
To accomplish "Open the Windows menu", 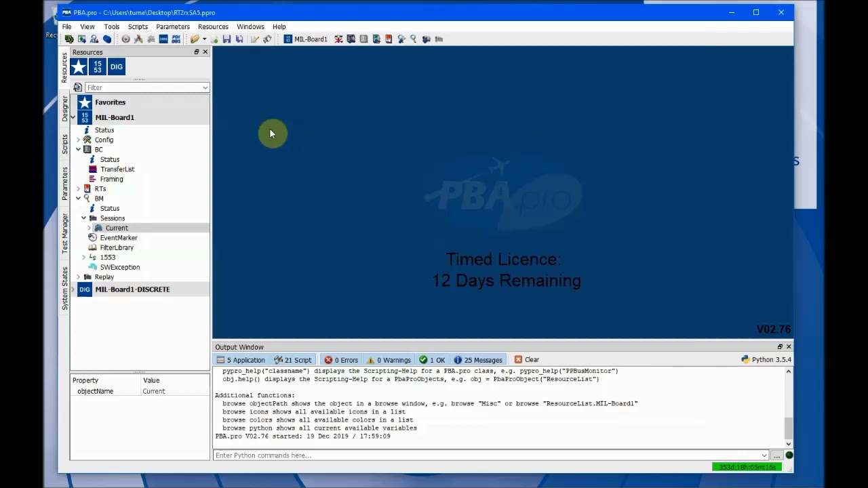I will [250, 26].
